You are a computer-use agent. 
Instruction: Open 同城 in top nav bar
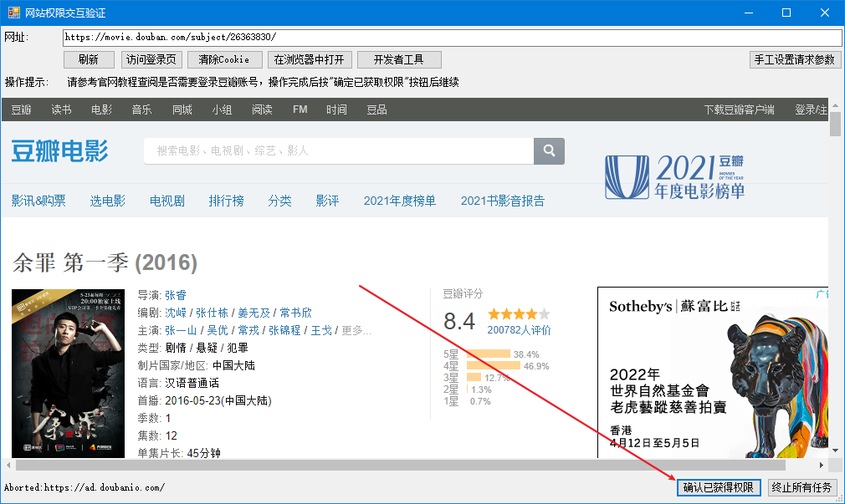[x=182, y=109]
